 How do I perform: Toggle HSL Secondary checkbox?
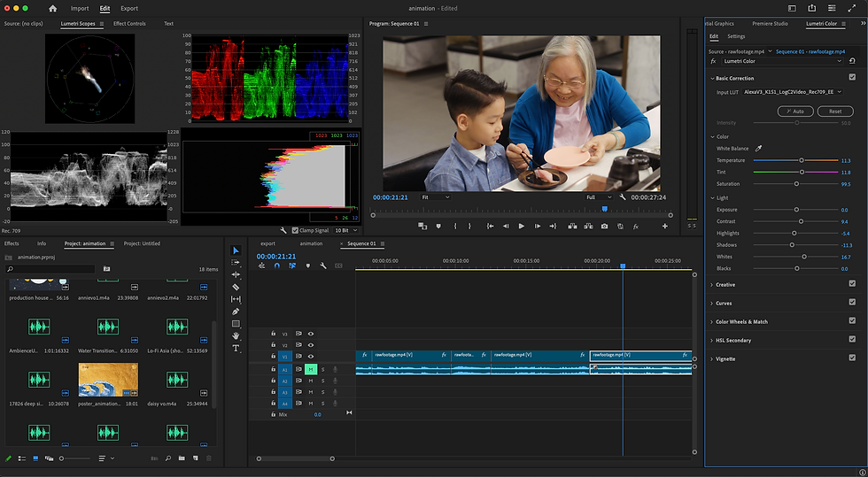[x=852, y=339]
